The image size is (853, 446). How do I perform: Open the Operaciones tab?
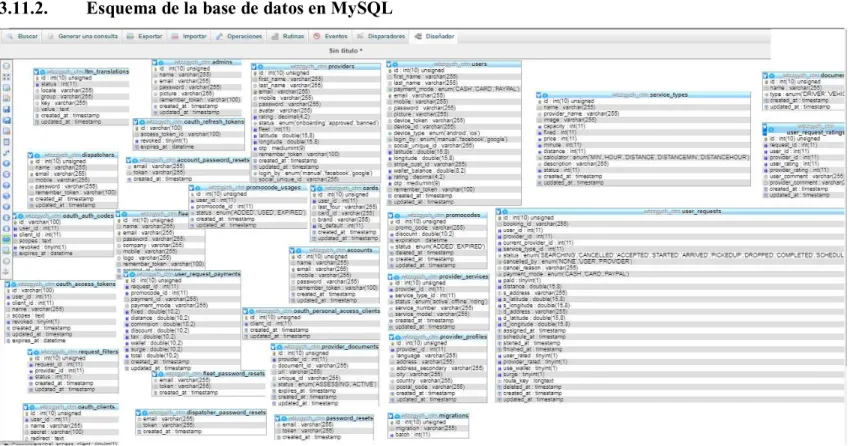pos(239,36)
